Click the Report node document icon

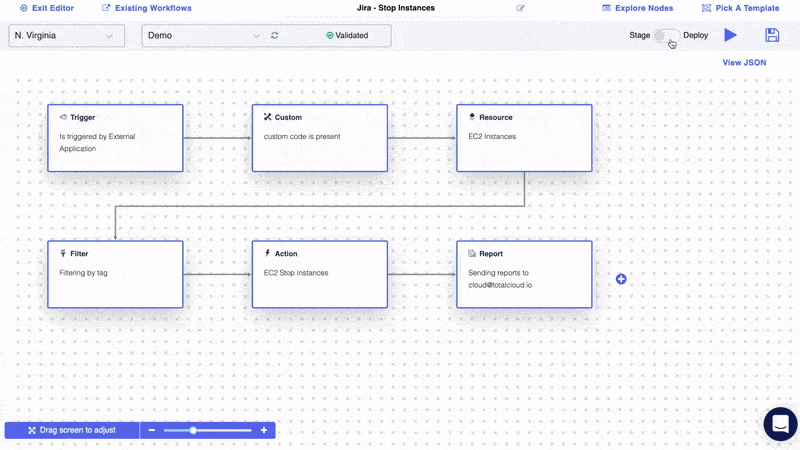click(472, 253)
